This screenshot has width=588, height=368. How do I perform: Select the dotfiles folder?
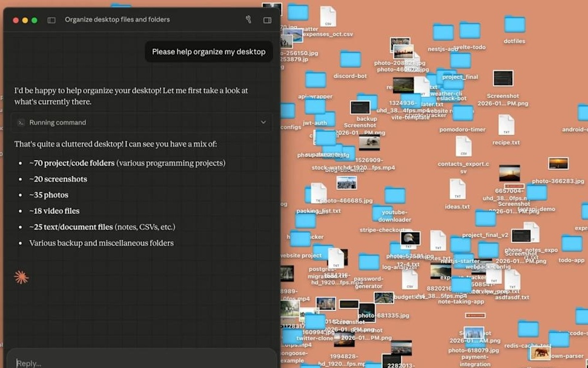[515, 25]
